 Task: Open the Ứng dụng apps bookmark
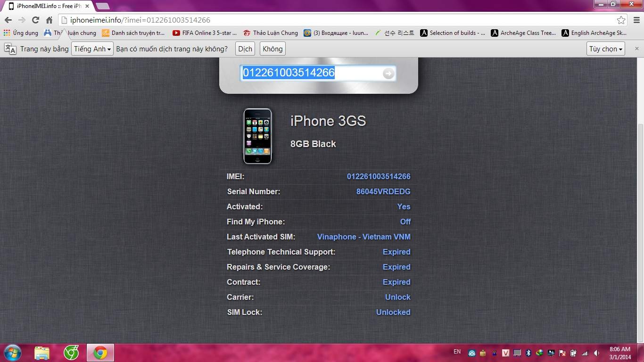(21, 33)
